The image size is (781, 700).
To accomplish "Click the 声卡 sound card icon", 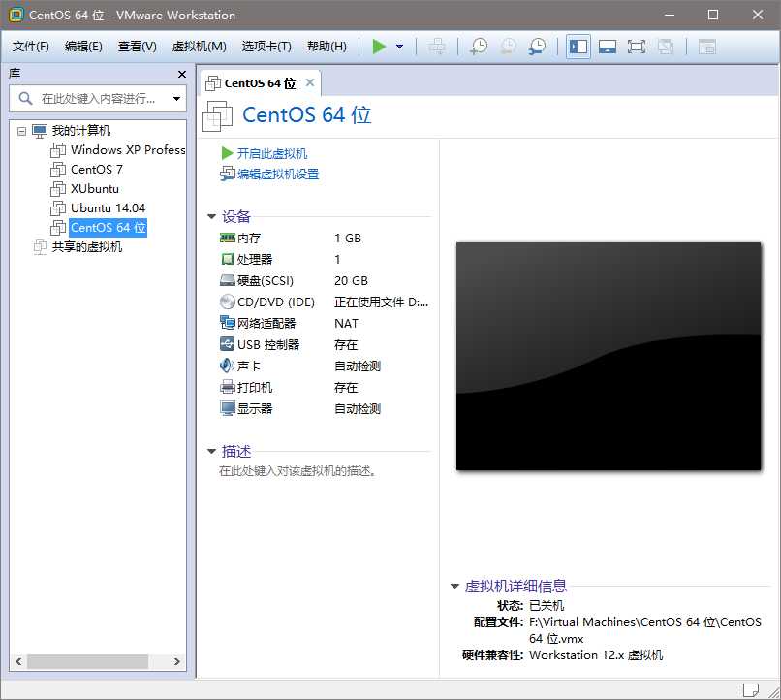I will [227, 366].
